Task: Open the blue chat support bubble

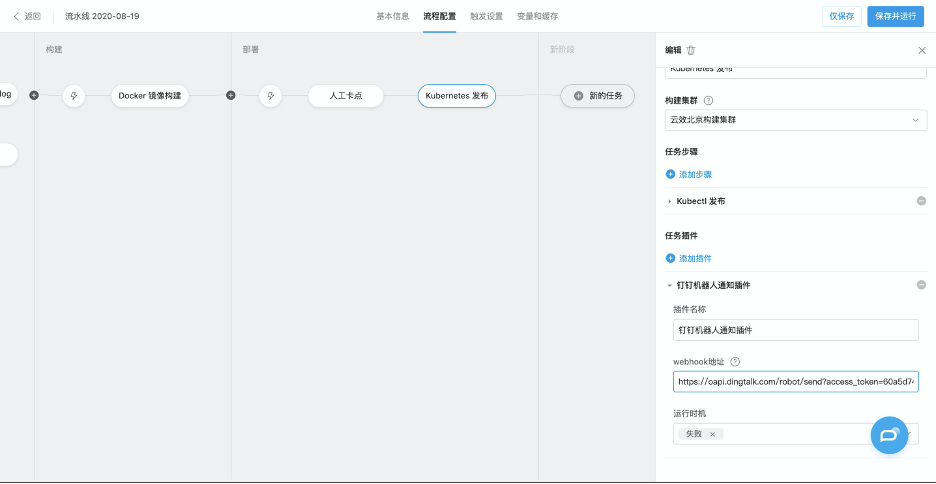Action: 889,435
